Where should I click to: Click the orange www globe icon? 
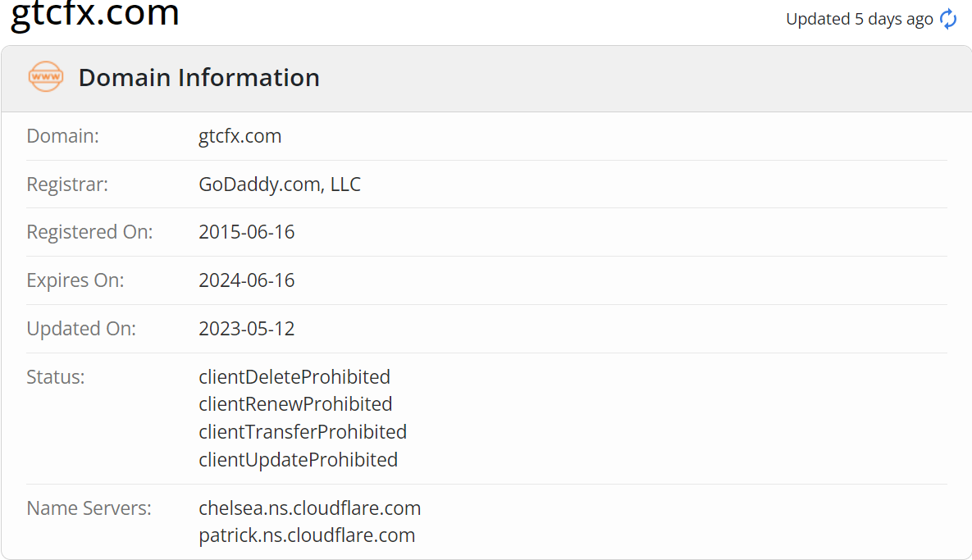(46, 77)
